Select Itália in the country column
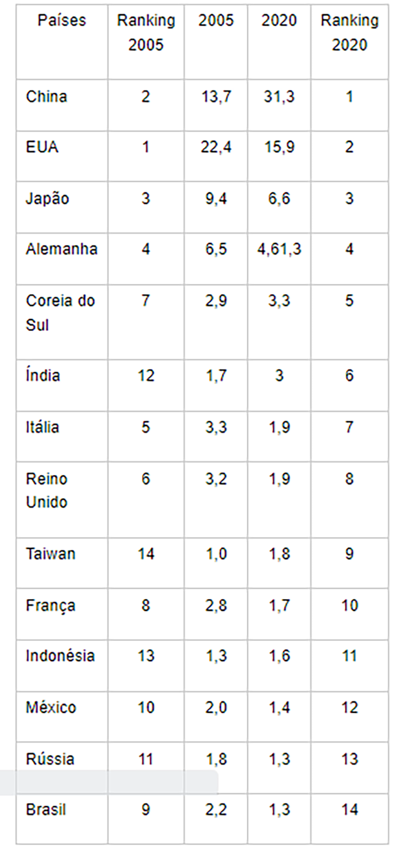The height and width of the screenshot is (868, 397). 43,427
